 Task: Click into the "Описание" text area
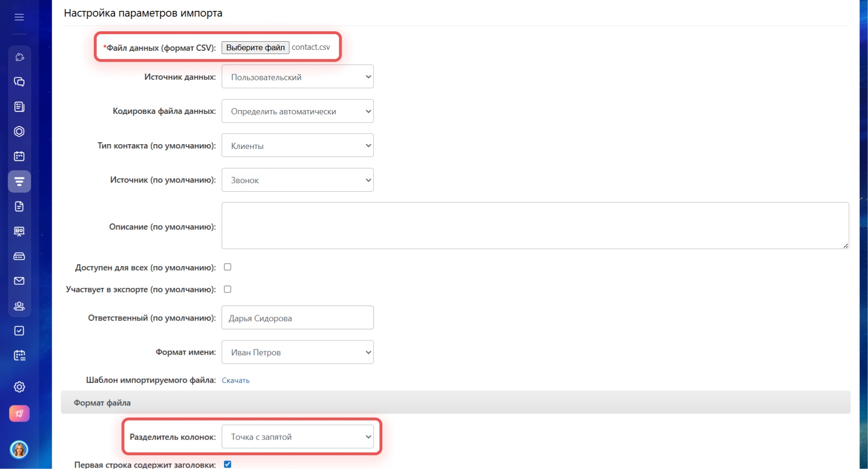pos(534,226)
